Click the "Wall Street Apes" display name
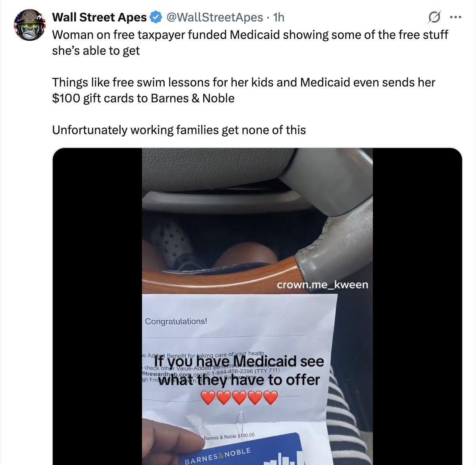The height and width of the screenshot is (465, 476). click(x=100, y=17)
